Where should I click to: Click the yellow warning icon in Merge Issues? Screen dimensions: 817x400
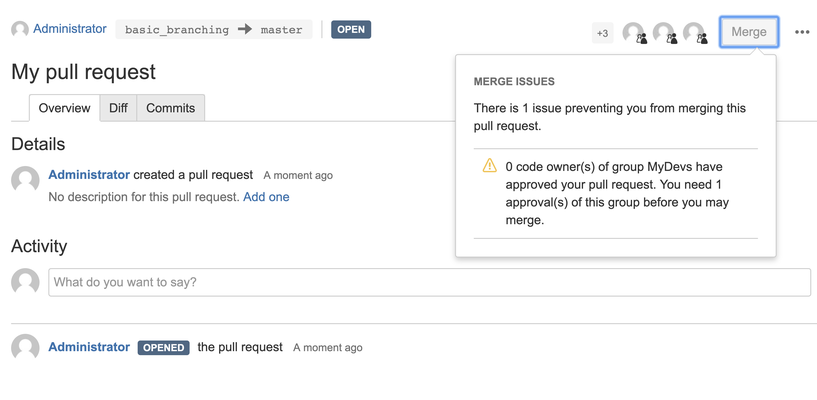[489, 166]
